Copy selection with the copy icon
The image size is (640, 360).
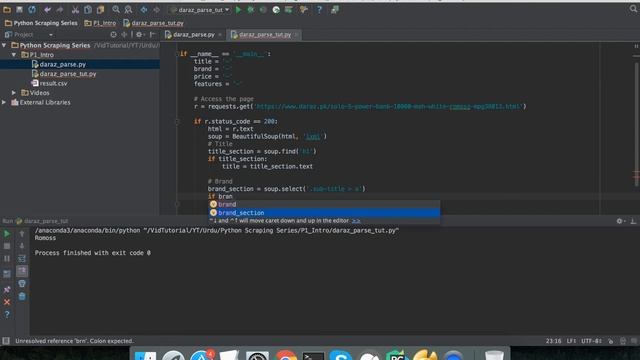[88, 9]
